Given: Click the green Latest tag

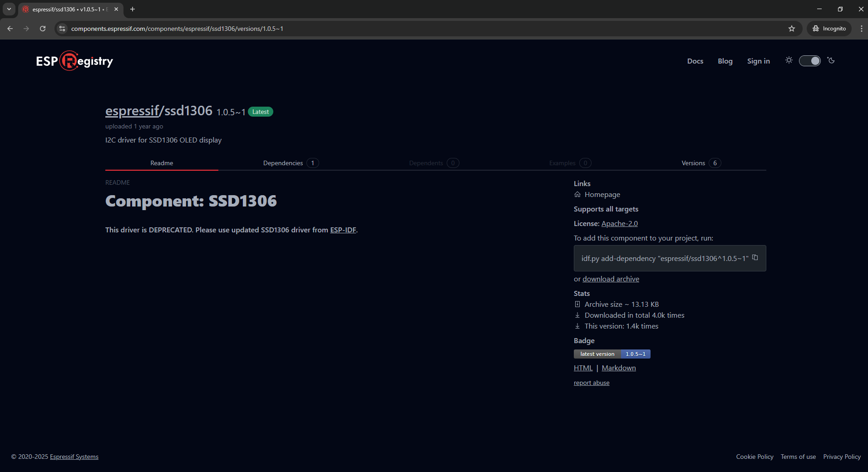Looking at the screenshot, I should click(261, 112).
